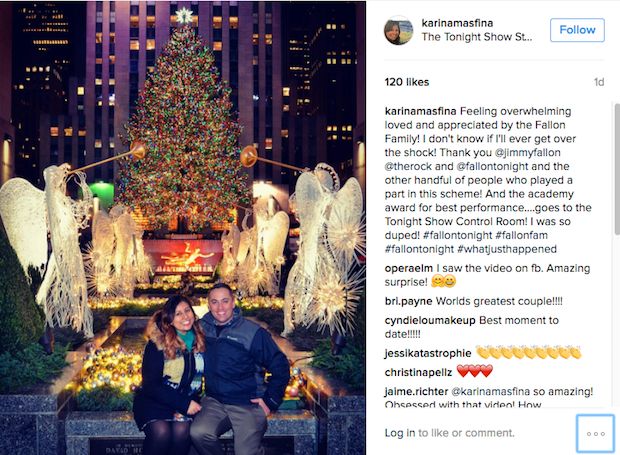
Task: Open the #fallonfam hashtag
Action: [x=521, y=235]
